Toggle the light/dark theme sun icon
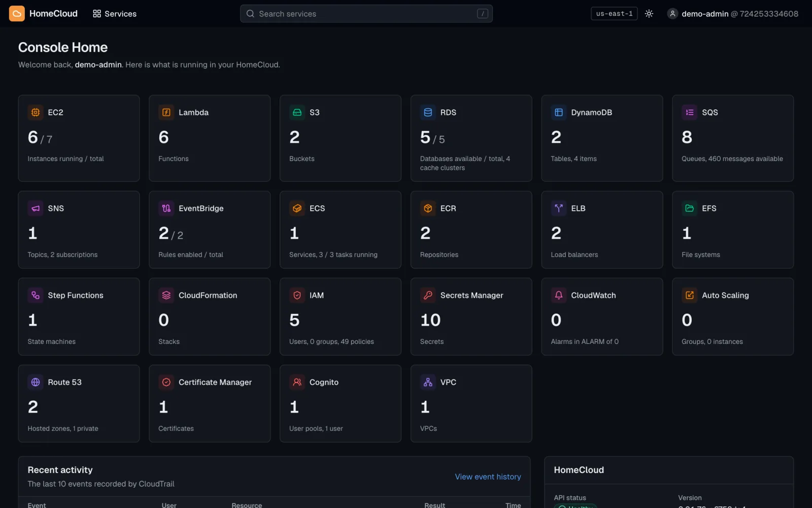The width and height of the screenshot is (812, 508). (x=649, y=14)
